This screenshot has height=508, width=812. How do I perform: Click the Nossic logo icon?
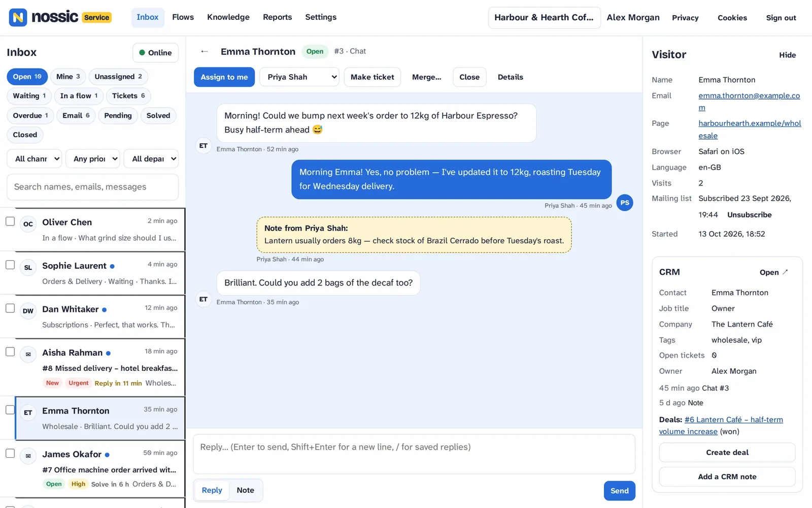(x=18, y=17)
